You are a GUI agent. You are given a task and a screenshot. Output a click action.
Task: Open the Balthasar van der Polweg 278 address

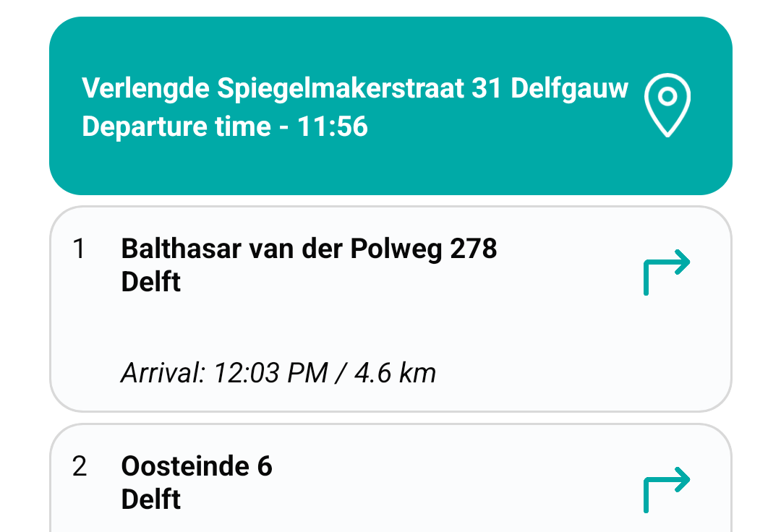[x=309, y=249]
